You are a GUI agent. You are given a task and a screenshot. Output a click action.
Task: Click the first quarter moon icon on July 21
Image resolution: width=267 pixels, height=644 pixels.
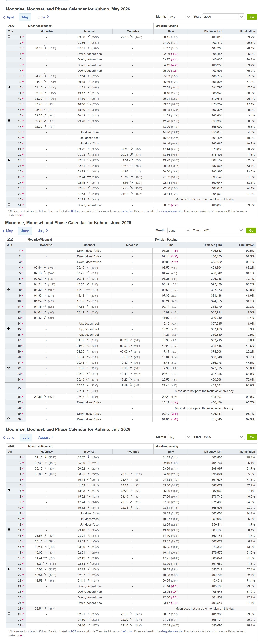(x=9, y=569)
